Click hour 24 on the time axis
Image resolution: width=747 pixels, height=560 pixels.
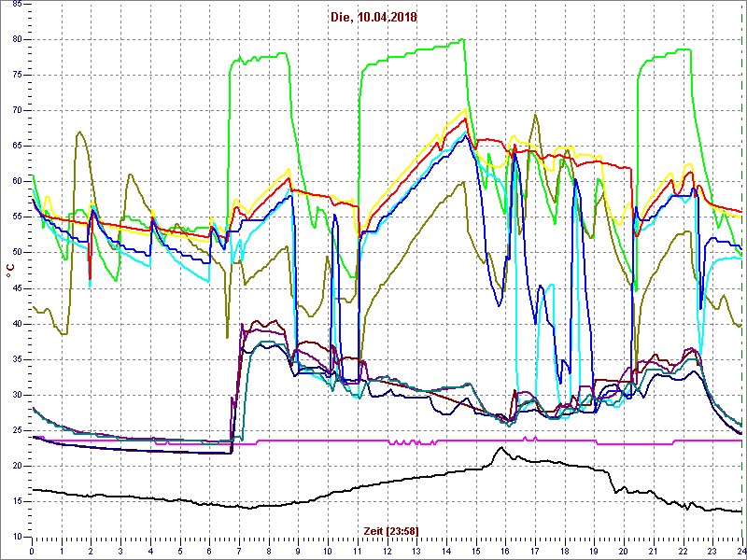coord(740,550)
